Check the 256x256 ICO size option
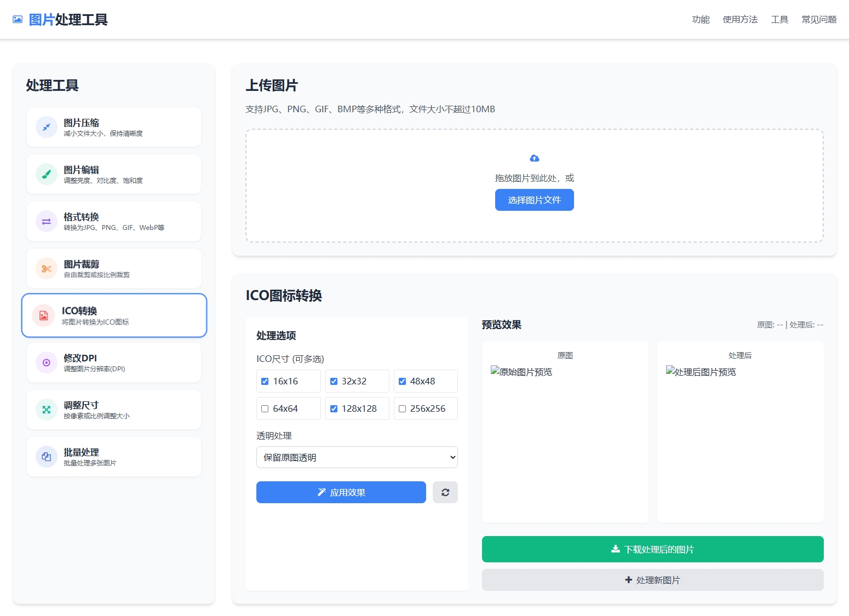Image resolution: width=849 pixels, height=616 pixels. click(403, 408)
